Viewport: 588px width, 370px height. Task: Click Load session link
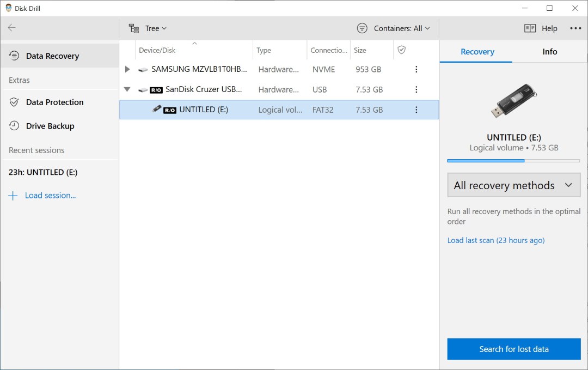tap(50, 196)
